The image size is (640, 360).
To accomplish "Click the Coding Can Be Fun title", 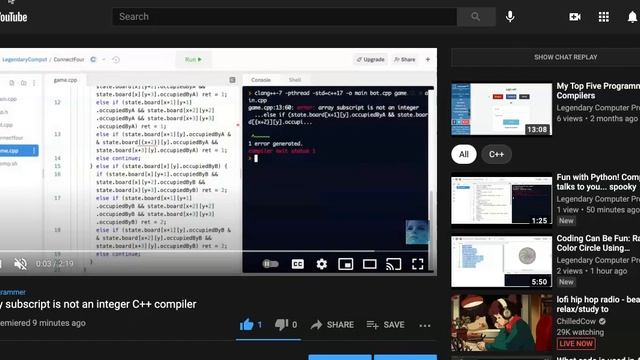I will [x=598, y=243].
